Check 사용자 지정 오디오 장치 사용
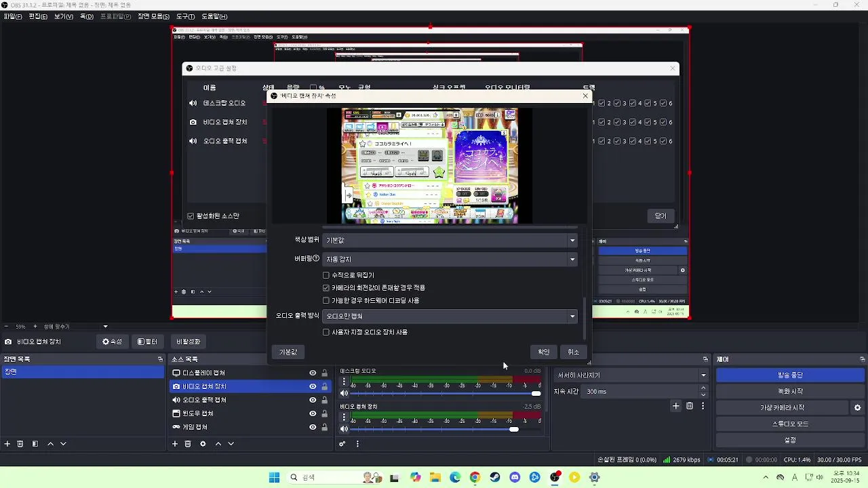The height and width of the screenshot is (488, 868). (326, 332)
